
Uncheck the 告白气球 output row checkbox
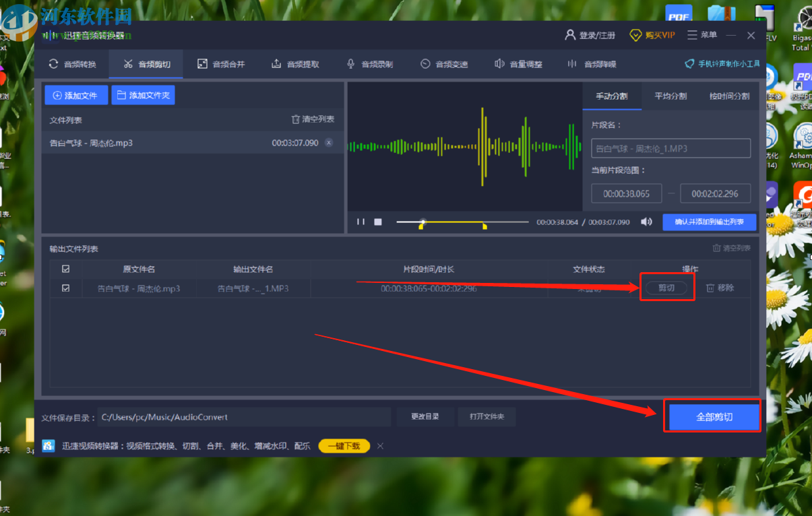tap(65, 288)
